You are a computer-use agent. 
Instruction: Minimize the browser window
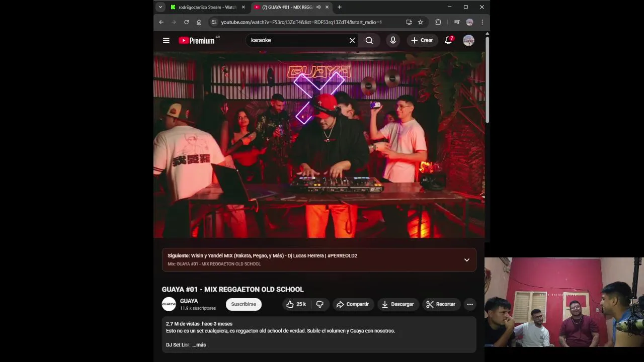pos(449,7)
